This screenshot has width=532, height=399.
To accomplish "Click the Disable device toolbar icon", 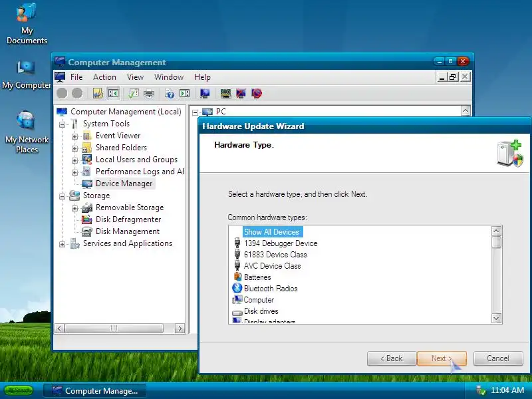I will [257, 93].
